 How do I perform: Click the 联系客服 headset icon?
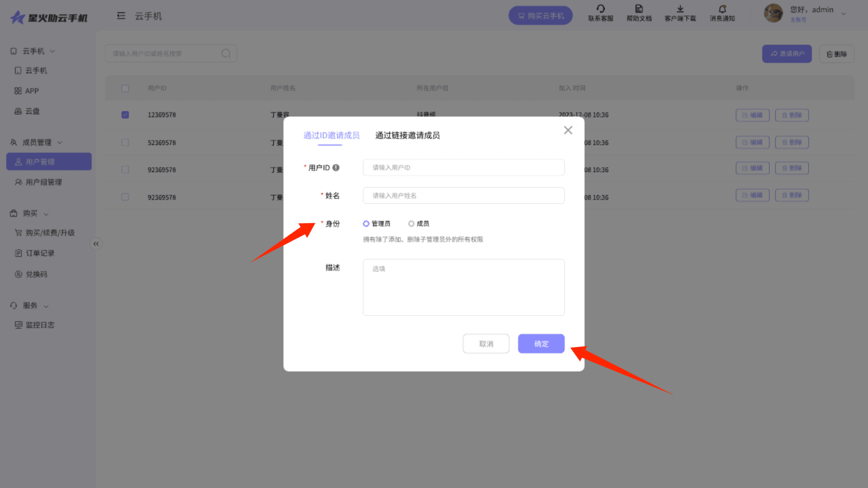tap(600, 9)
